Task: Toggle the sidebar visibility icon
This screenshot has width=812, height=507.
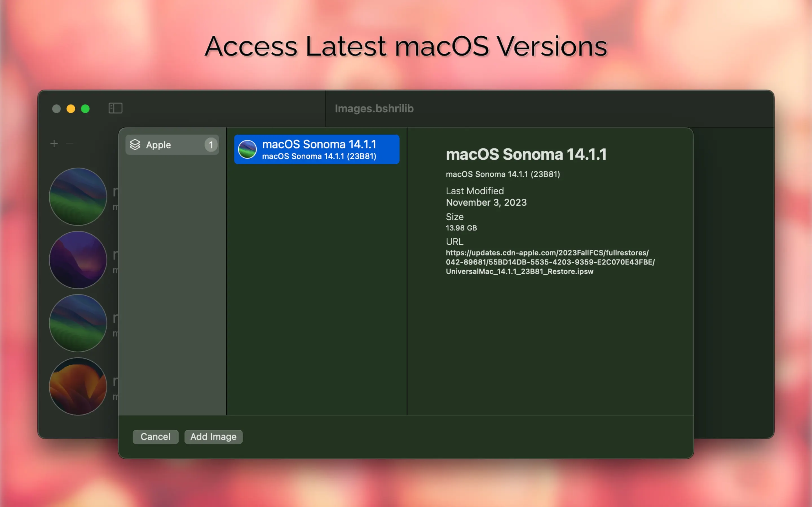Action: tap(115, 108)
